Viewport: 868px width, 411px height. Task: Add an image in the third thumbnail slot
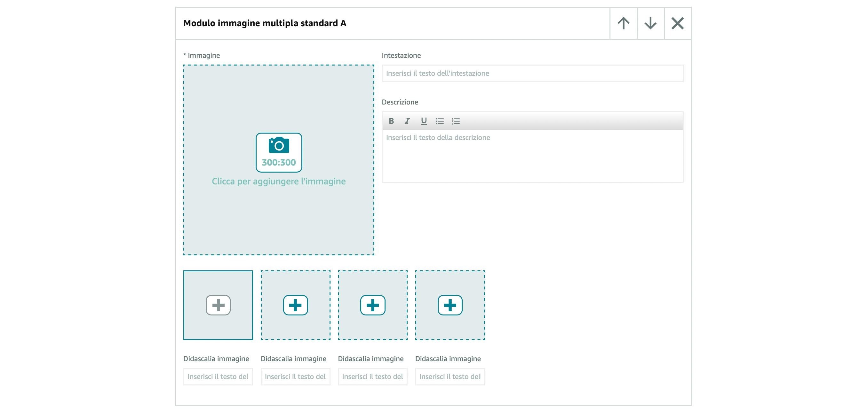pos(373,305)
